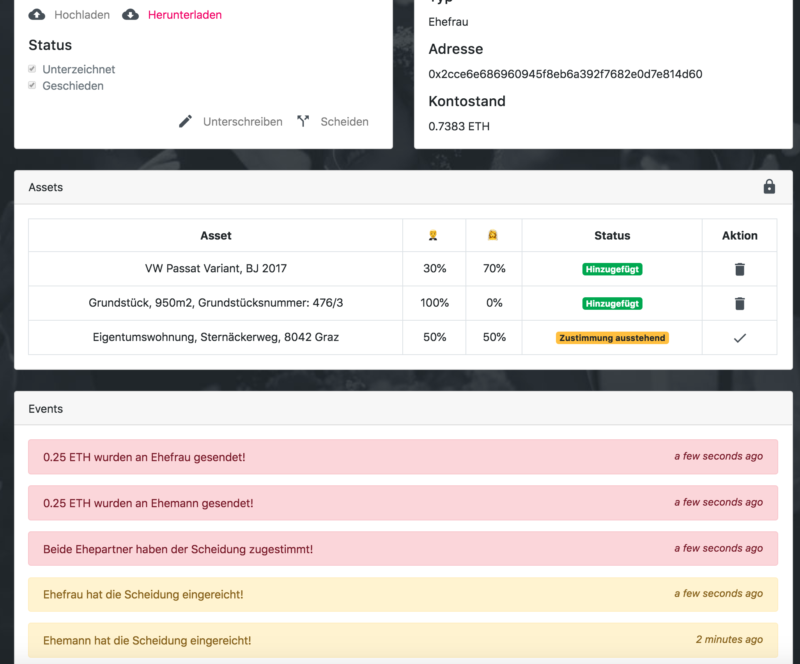The image size is (800, 664).
Task: Click the Adresse heading
Action: (456, 49)
